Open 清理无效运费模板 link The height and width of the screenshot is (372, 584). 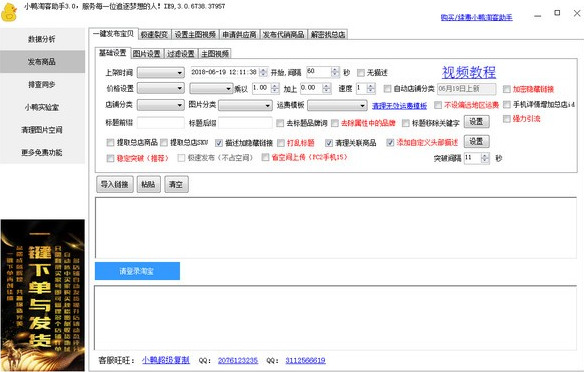399,106
